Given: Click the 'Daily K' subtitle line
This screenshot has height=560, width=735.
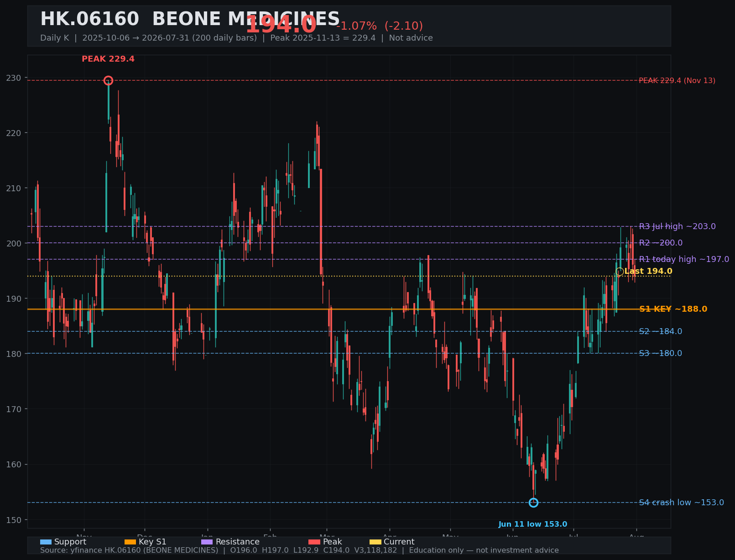Looking at the screenshot, I should [x=236, y=38].
